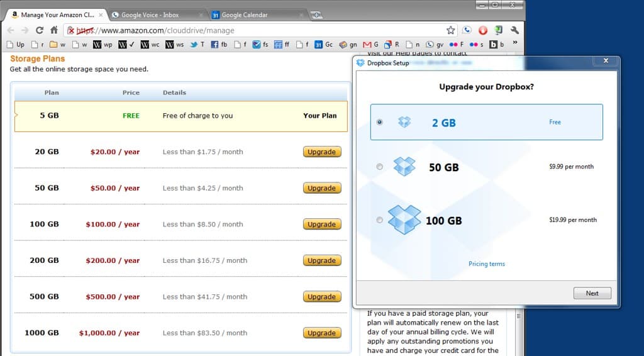
Task: Open a new browser tab
Action: (316, 15)
